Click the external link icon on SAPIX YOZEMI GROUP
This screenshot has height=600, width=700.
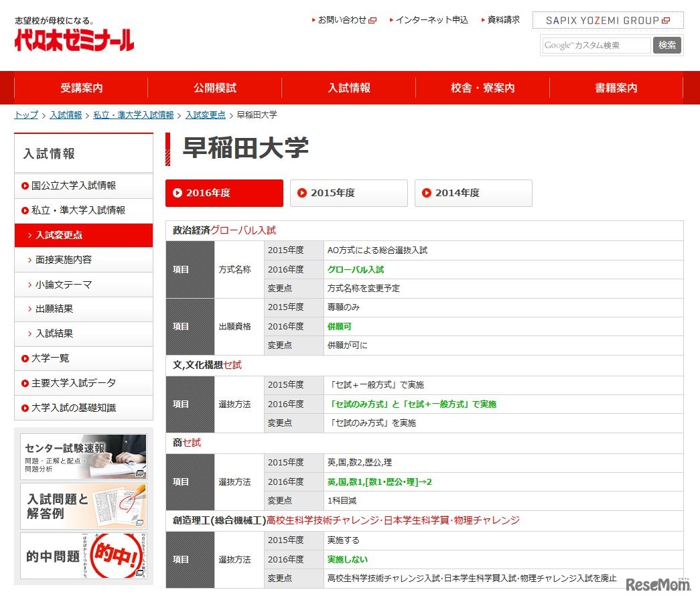(666, 20)
